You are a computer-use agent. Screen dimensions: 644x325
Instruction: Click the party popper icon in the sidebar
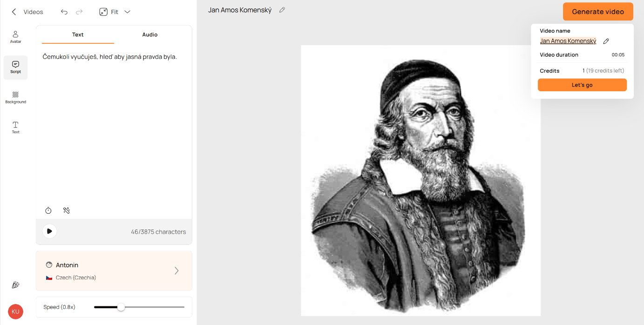[16, 285]
